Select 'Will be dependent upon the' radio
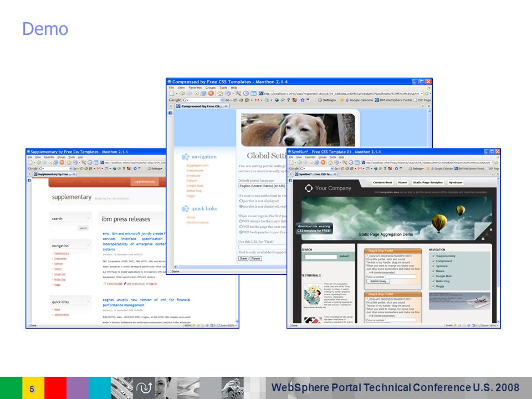 [241, 232]
